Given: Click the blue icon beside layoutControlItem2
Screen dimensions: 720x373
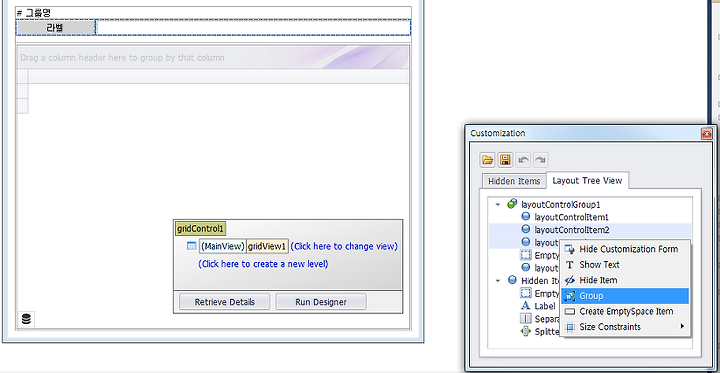Looking at the screenshot, I should click(x=526, y=229).
